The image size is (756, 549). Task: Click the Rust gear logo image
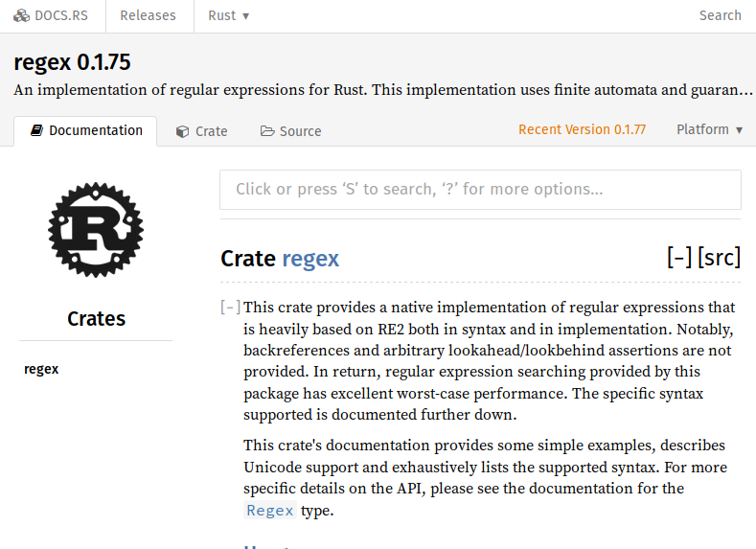[96, 230]
